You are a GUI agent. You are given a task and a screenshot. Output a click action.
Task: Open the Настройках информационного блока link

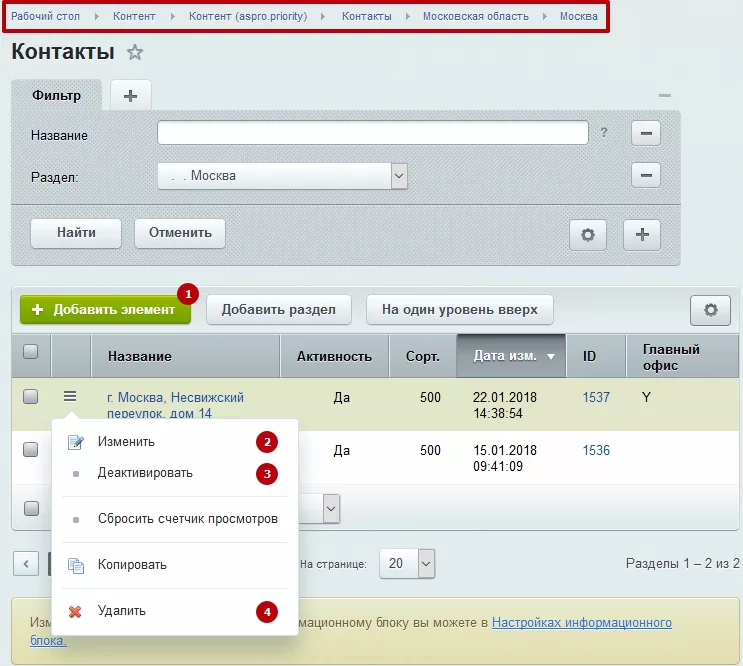click(582, 622)
